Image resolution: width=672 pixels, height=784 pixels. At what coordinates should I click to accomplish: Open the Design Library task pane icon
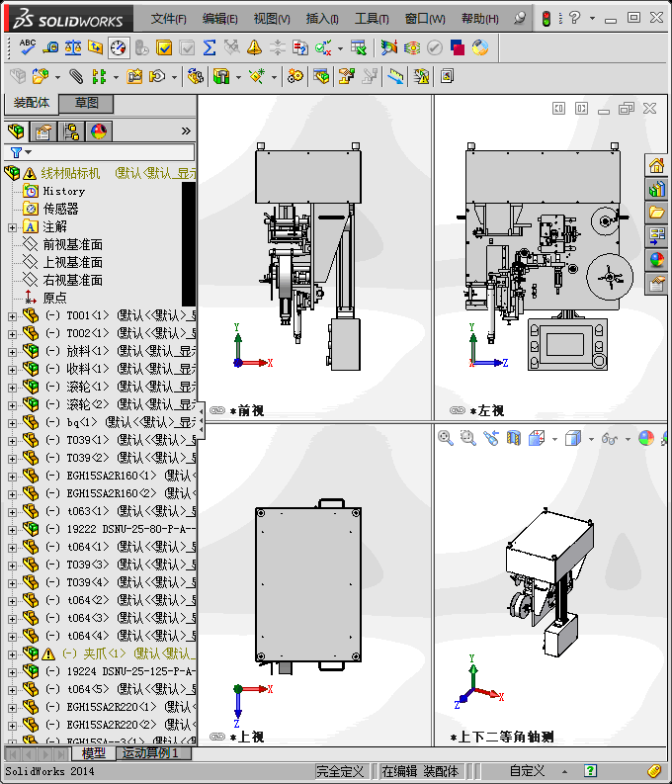tap(656, 189)
